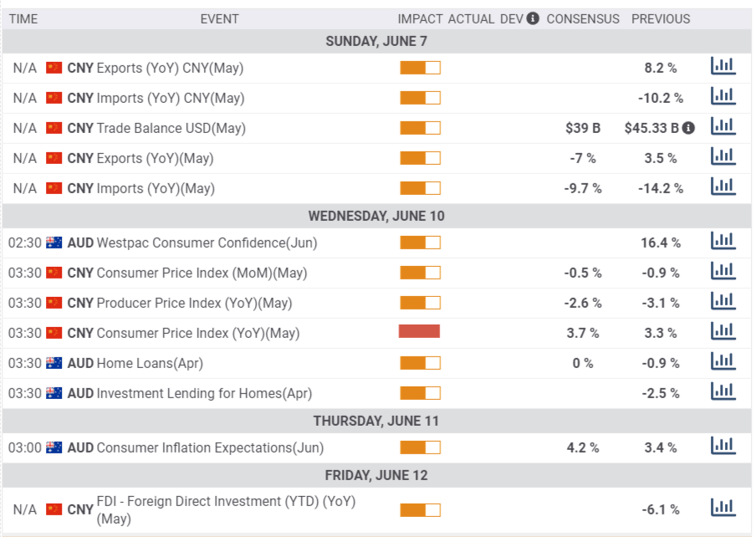Click Australia flag on Home Loans row

[54, 363]
